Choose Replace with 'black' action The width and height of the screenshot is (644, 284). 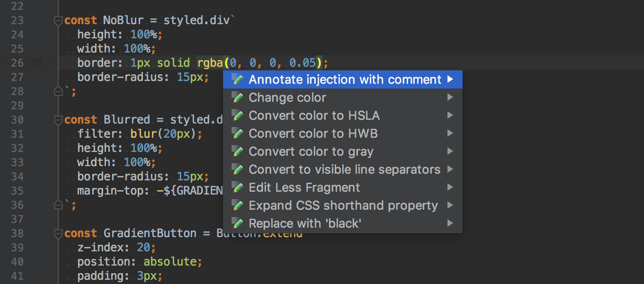305,223
